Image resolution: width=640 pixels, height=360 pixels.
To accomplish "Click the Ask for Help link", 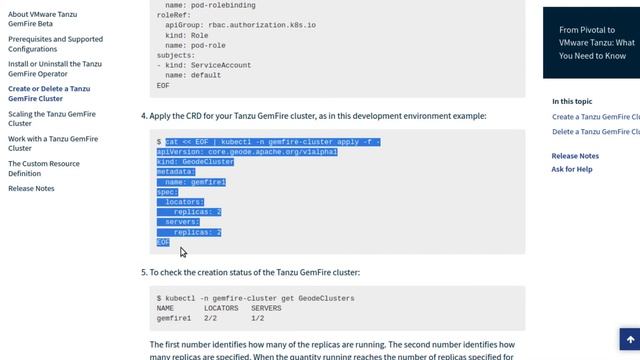I will point(572,169).
